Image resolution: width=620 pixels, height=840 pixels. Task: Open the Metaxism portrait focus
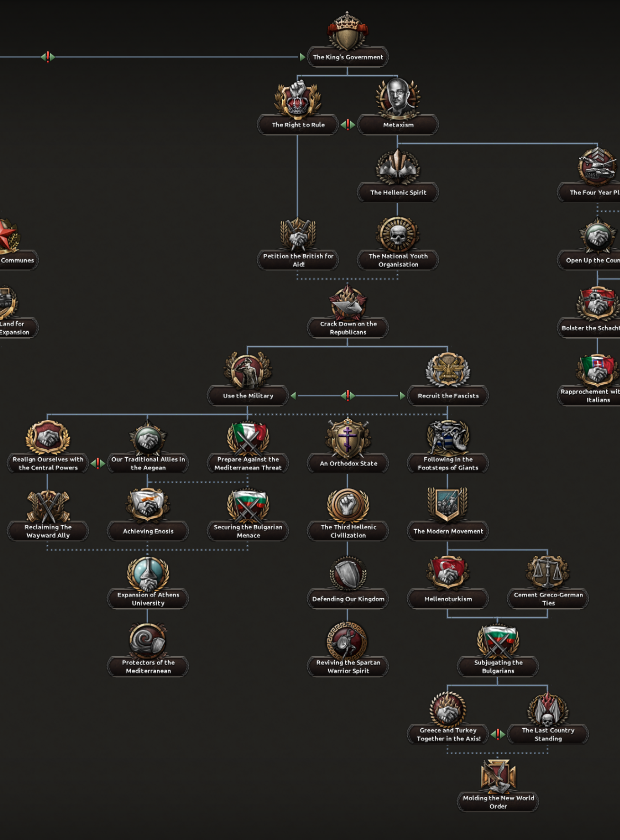pyautogui.click(x=398, y=99)
